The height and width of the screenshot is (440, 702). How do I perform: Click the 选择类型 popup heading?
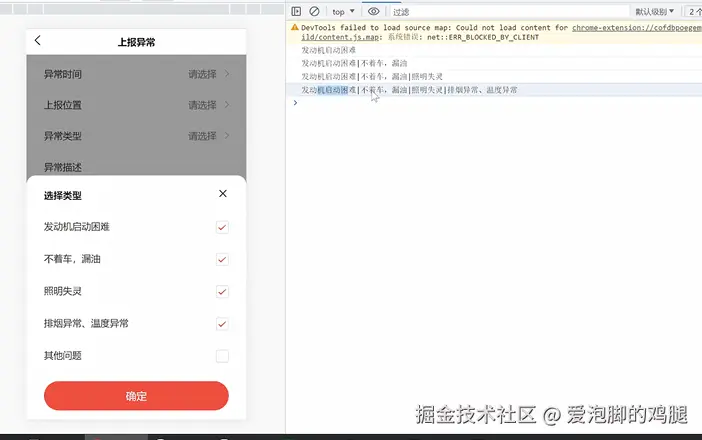click(x=63, y=196)
